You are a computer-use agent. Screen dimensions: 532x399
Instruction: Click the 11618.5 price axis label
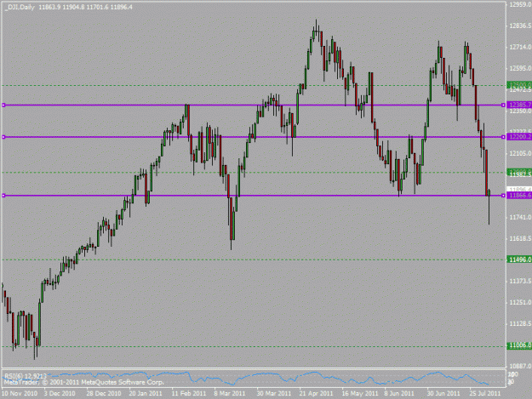pos(520,239)
